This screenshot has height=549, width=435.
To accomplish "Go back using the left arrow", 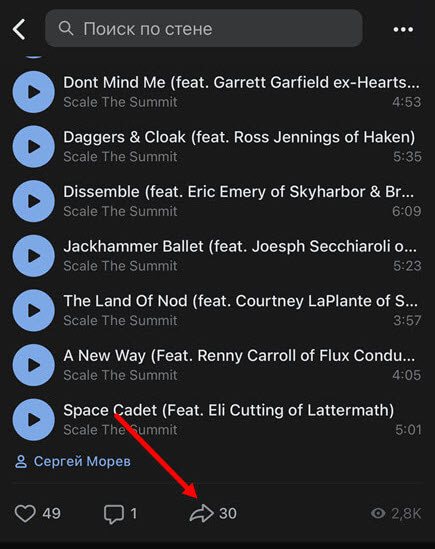I will coord(19,29).
